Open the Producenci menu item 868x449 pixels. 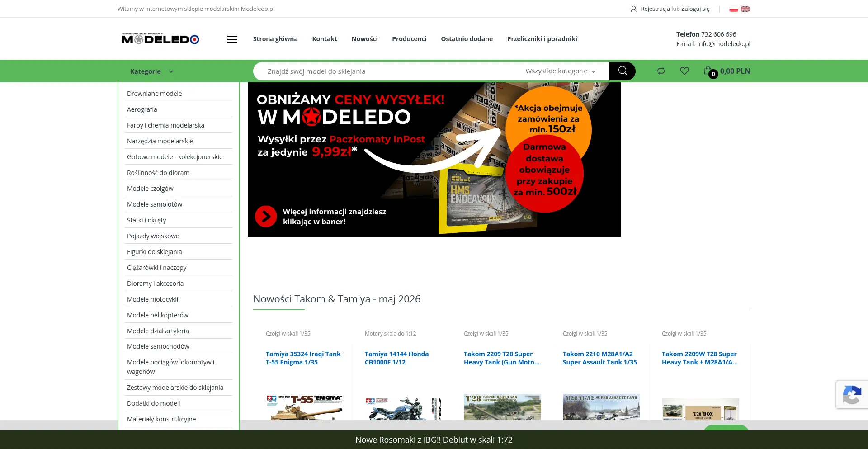pos(409,39)
